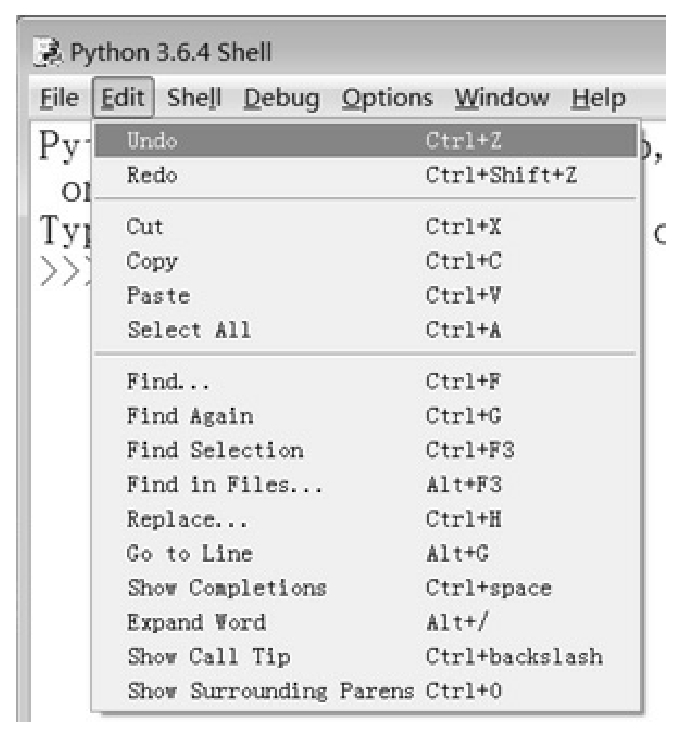The image size is (674, 734).
Task: Close the open Edit menu
Action: [x=123, y=98]
